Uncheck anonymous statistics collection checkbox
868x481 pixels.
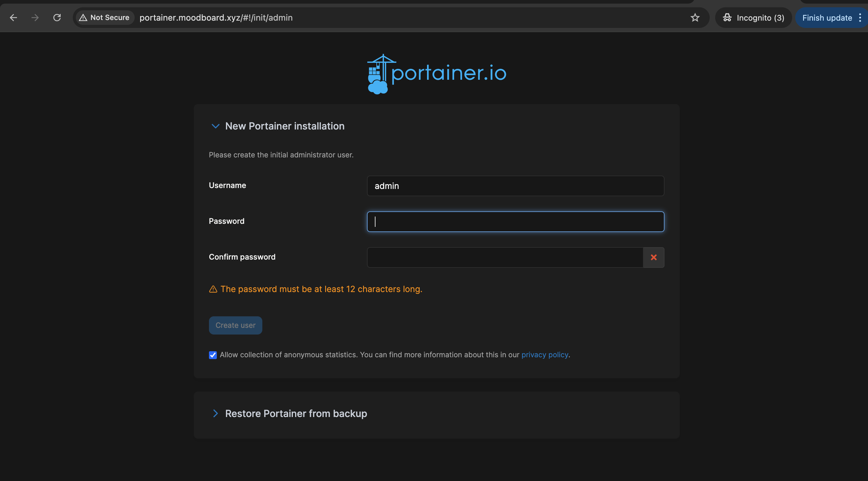pos(213,355)
